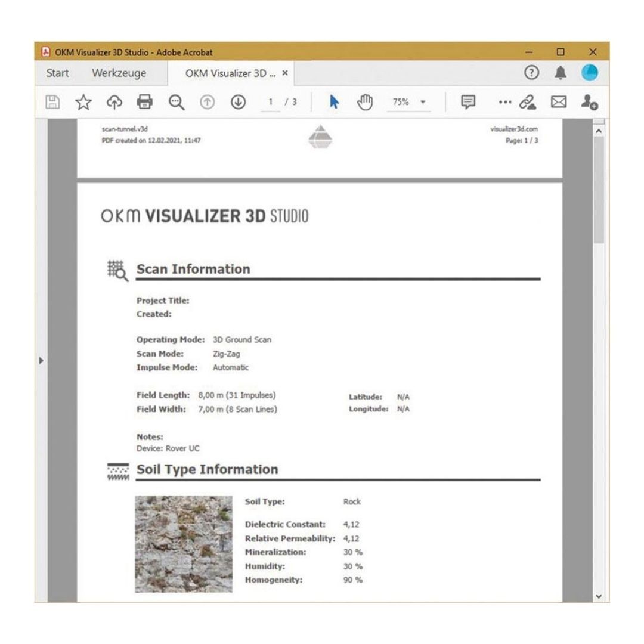Click the page number input field
The image size is (644, 644).
271,102
